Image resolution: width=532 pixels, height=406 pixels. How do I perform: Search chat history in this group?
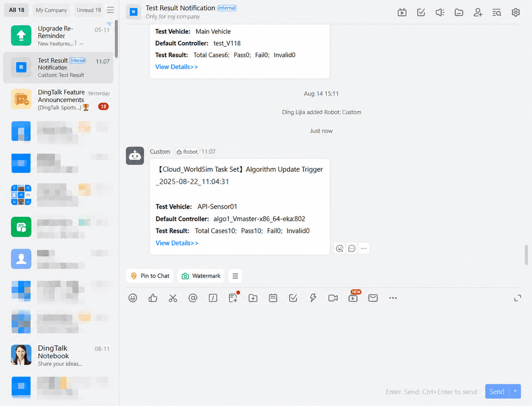click(497, 12)
